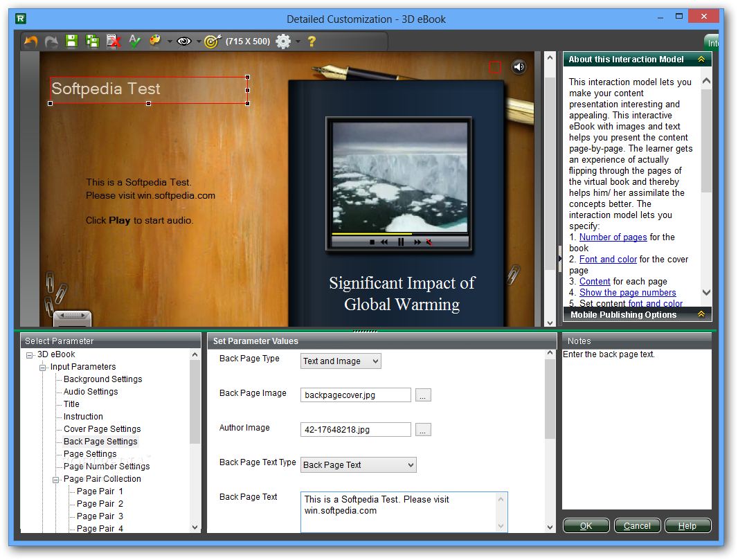Select Page Pair 3
This screenshot has width=738, height=560.
tap(100, 516)
